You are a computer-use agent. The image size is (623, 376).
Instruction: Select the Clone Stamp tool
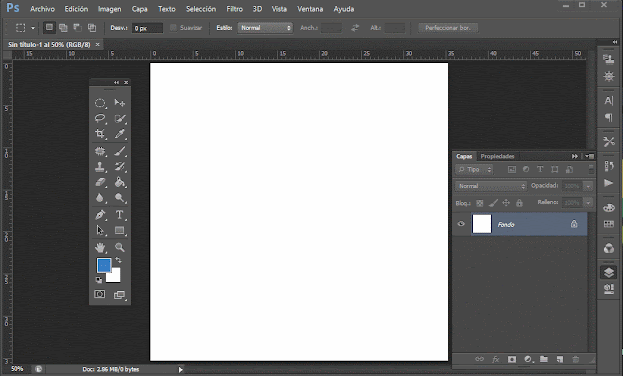pos(100,167)
